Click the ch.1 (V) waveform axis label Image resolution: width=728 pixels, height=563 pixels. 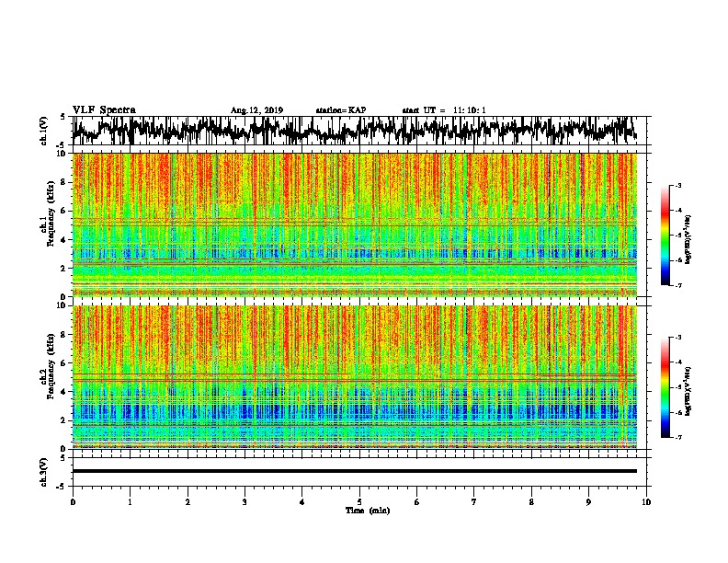click(43, 131)
